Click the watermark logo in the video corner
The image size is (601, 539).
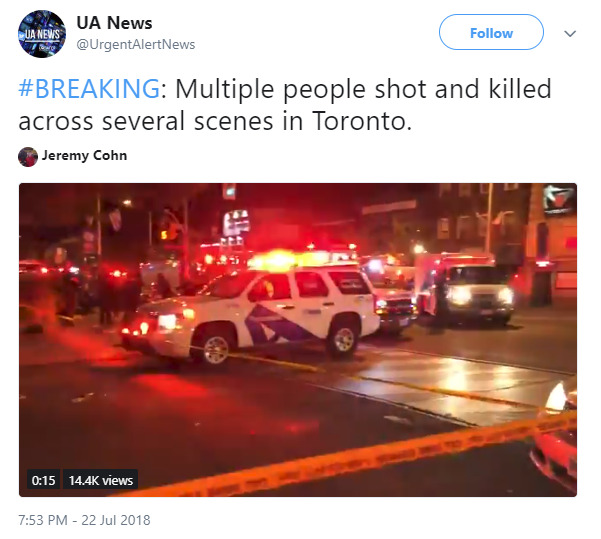coord(558,199)
